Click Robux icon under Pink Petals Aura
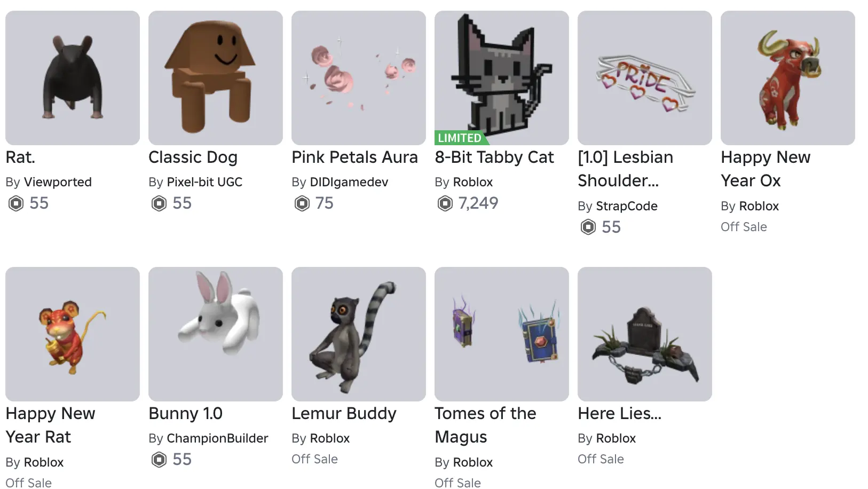 point(302,203)
